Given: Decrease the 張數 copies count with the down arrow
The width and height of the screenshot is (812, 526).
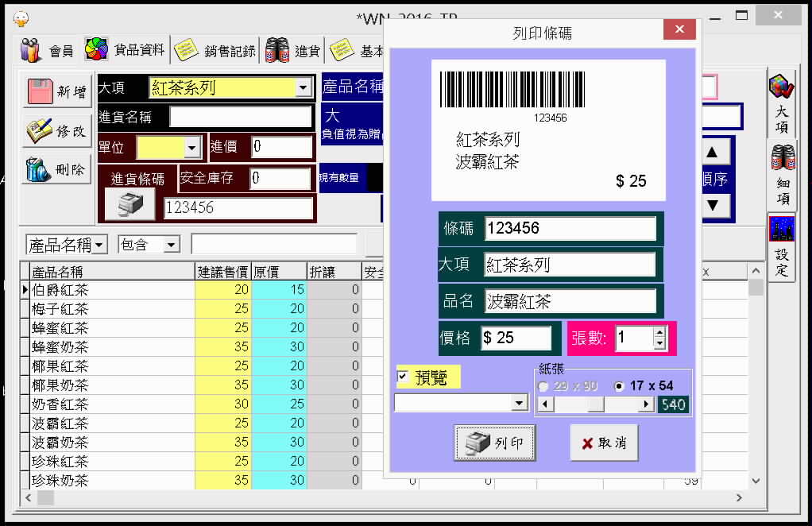Looking at the screenshot, I should coord(659,342).
